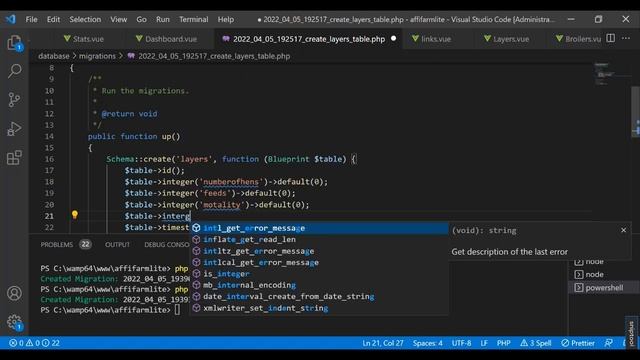The height and width of the screenshot is (360, 640).
Task: Open the OUTPUT panel tab
Action: pyautogui.click(x=117, y=244)
